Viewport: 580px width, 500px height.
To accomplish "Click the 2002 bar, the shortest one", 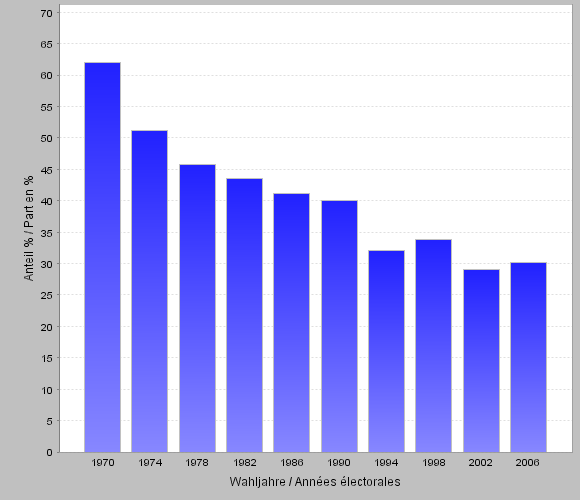I will 481,361.
